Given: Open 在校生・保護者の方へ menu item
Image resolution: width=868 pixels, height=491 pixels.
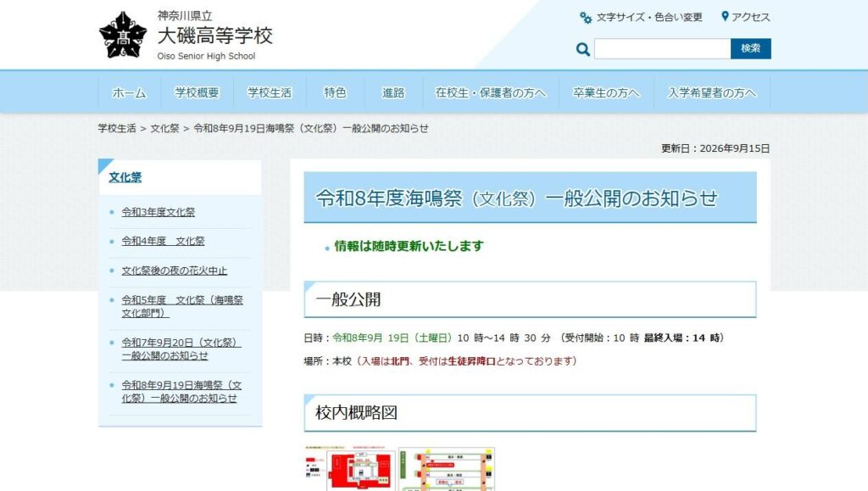Looking at the screenshot, I should 491,93.
